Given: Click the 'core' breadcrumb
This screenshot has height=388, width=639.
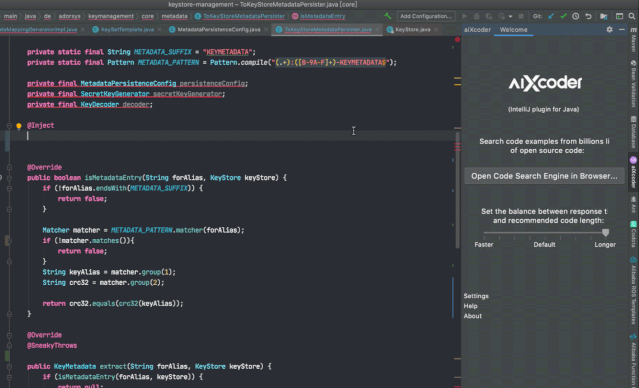Looking at the screenshot, I should pos(148,16).
